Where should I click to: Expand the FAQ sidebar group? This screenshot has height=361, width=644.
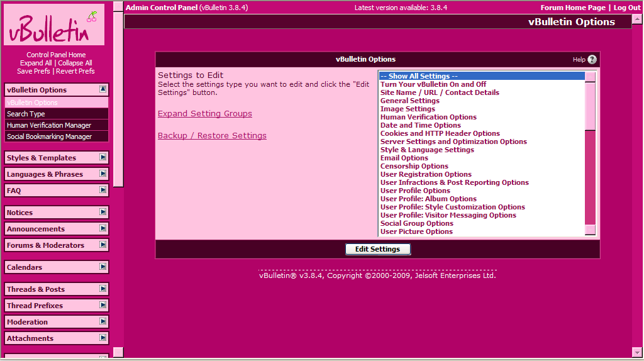[x=103, y=190]
